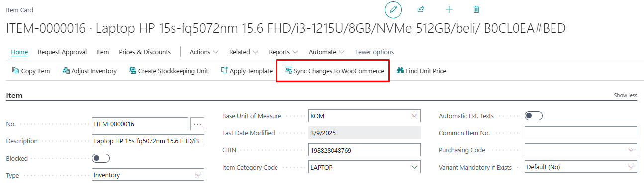The width and height of the screenshot is (644, 193).
Task: Toggle Automatic Ext. Texts switch
Action: 534,116
